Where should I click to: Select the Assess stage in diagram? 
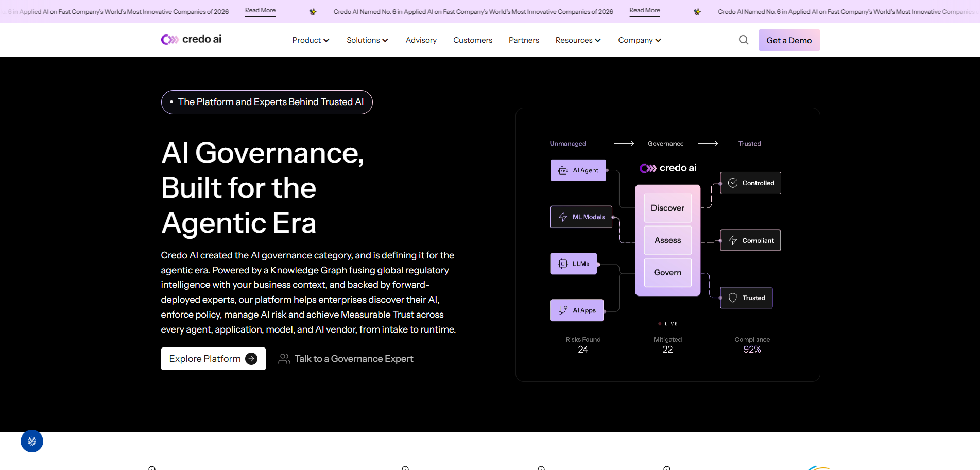[668, 240]
